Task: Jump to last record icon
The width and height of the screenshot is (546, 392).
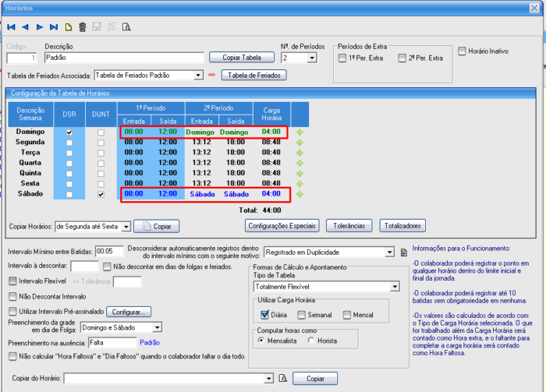Action: tap(54, 27)
